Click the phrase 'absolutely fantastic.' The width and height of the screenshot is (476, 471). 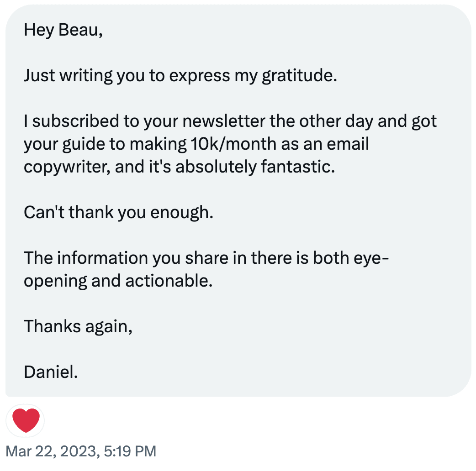[255, 167]
